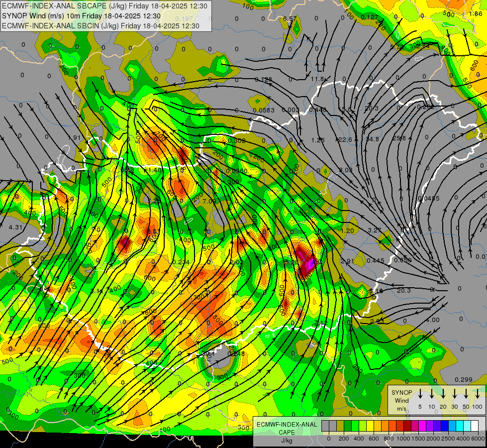Click the map value 0.127
Image resolution: width=487 pixels, height=448 pixels.
(x=370, y=17)
